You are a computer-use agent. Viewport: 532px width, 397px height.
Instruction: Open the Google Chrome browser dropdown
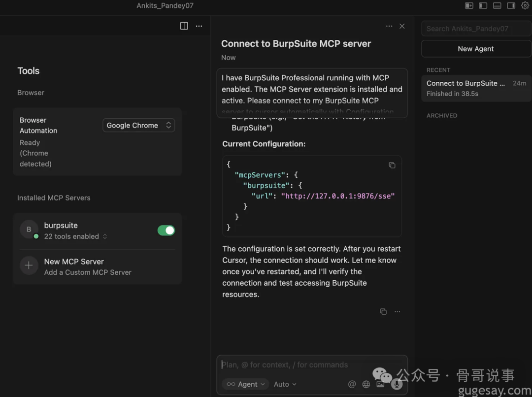(x=138, y=125)
